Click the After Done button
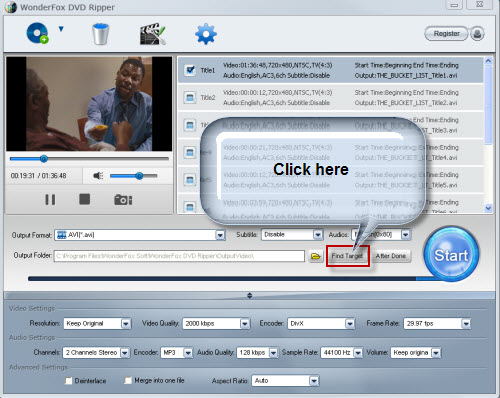The height and width of the screenshot is (398, 500). (391, 256)
